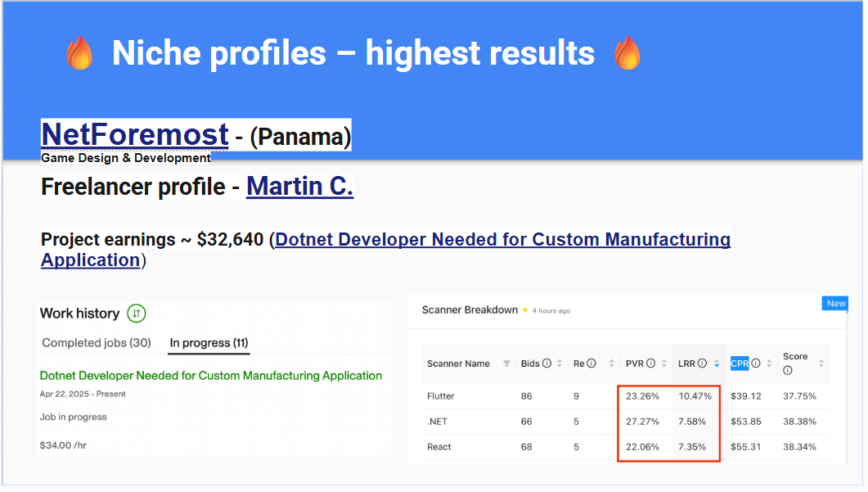Click React score 38.34%
The height and width of the screenshot is (492, 868).
(x=799, y=447)
